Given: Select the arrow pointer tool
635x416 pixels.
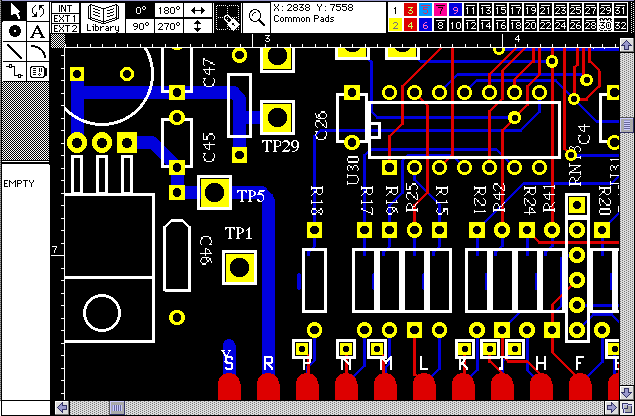Looking at the screenshot, I should click(x=13, y=11).
